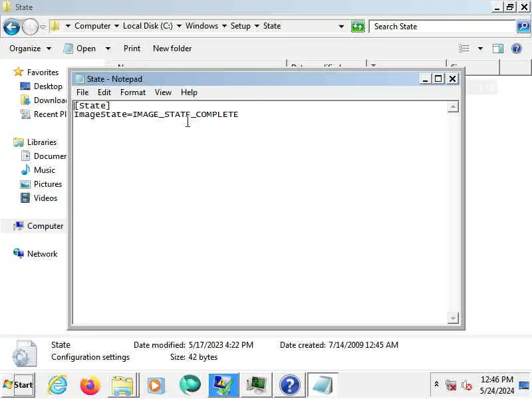The height and width of the screenshot is (399, 532).
Task: Click the [State] line in Notepad
Action: pos(92,106)
